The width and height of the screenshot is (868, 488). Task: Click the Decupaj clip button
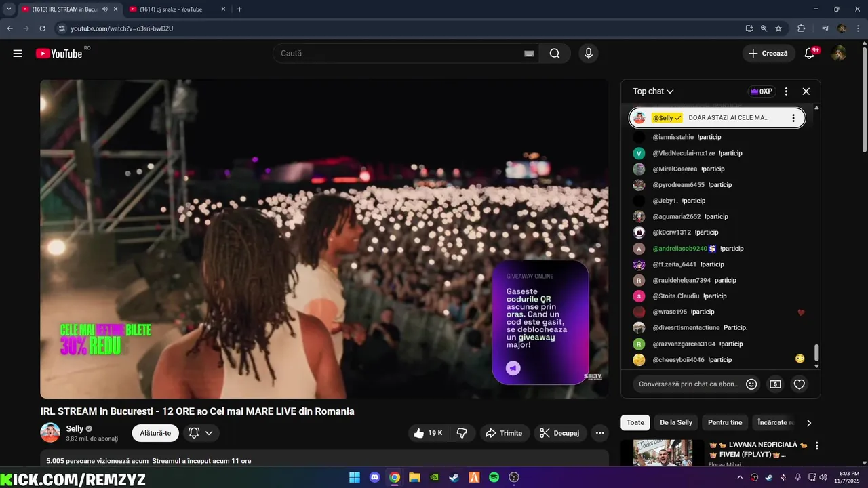coord(559,433)
